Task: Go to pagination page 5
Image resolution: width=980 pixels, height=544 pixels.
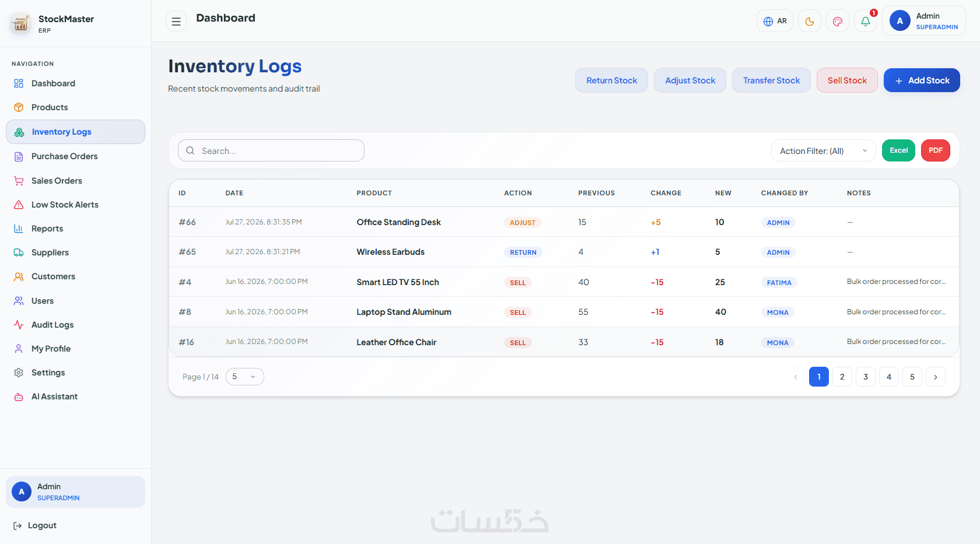Action: coord(912,377)
